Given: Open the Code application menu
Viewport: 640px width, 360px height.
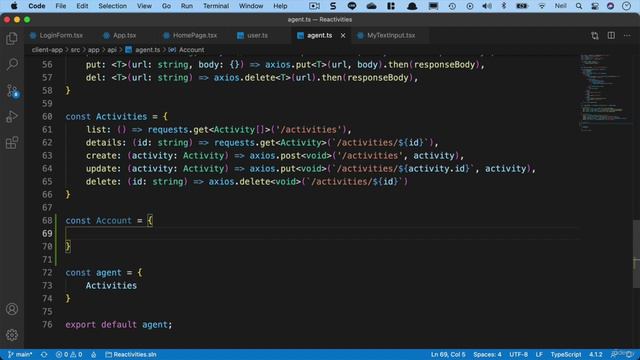Looking at the screenshot, I should [x=37, y=6].
